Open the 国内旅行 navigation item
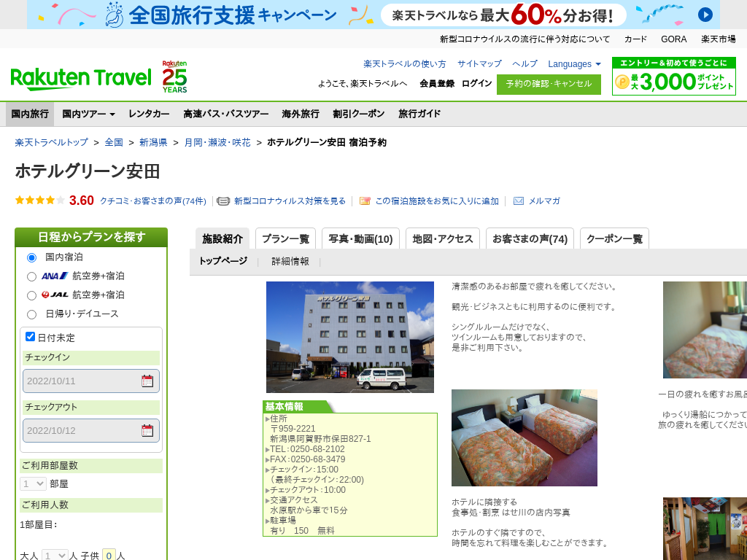This screenshot has height=560, width=747. tap(30, 114)
